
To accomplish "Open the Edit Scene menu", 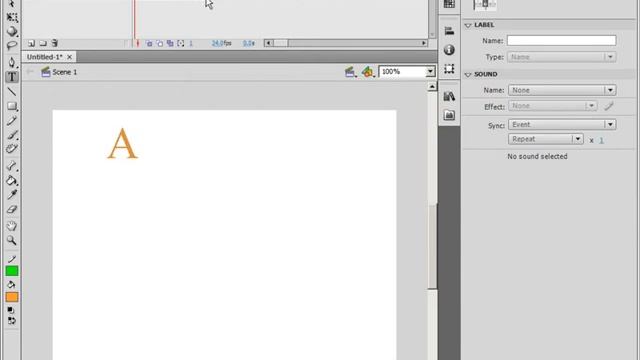I will pyautogui.click(x=350, y=72).
